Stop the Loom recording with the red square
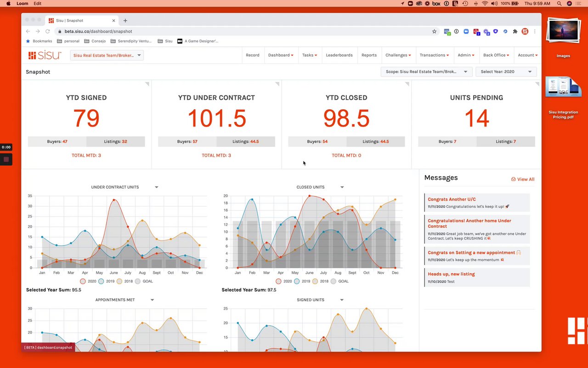Screen dimensions: 588x368 (6, 160)
